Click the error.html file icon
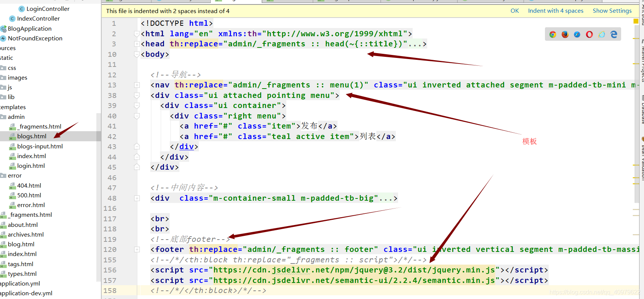The image size is (644, 299). 12,205
